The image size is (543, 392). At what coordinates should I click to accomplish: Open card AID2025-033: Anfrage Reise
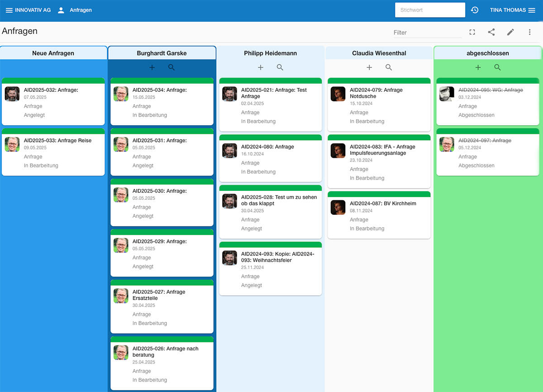pos(53,153)
